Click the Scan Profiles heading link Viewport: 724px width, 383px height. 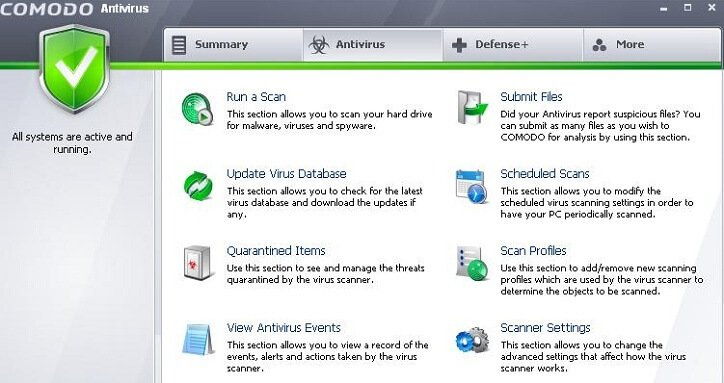pyautogui.click(x=533, y=251)
